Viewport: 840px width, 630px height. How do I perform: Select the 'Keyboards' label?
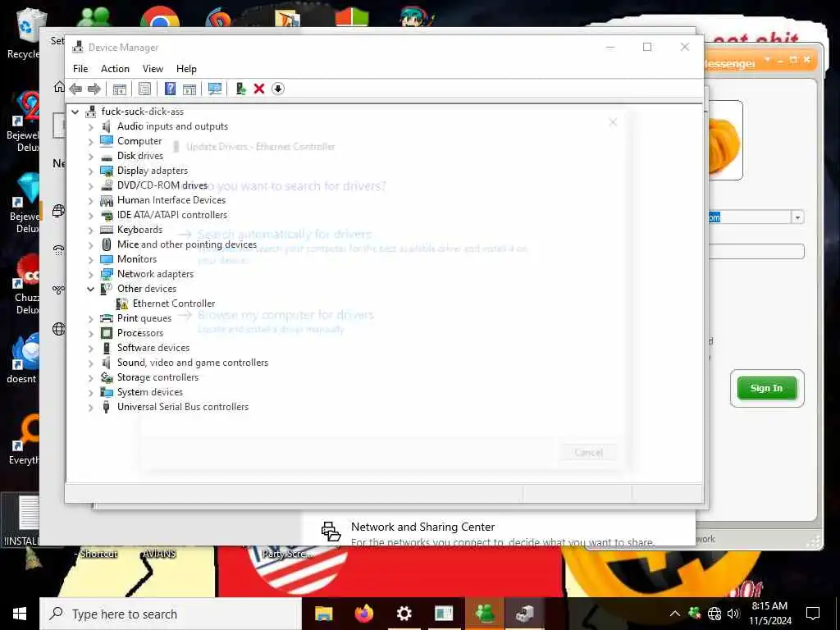[139, 230]
